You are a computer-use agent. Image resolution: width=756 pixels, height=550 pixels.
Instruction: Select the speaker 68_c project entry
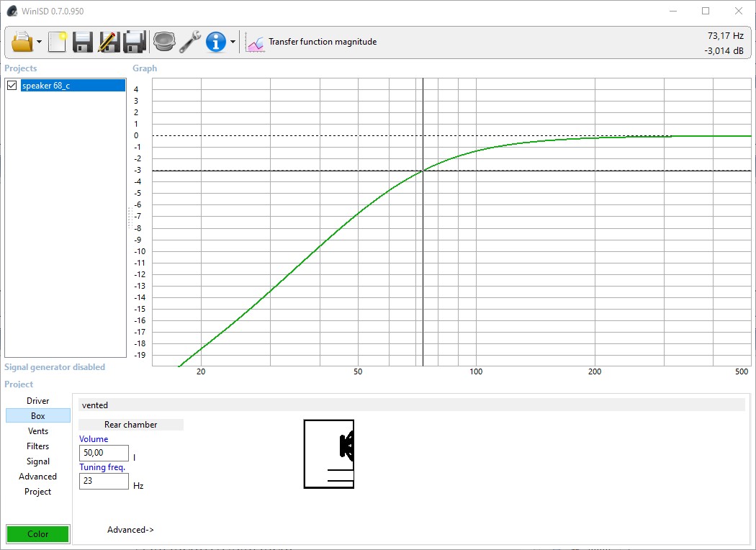73,86
